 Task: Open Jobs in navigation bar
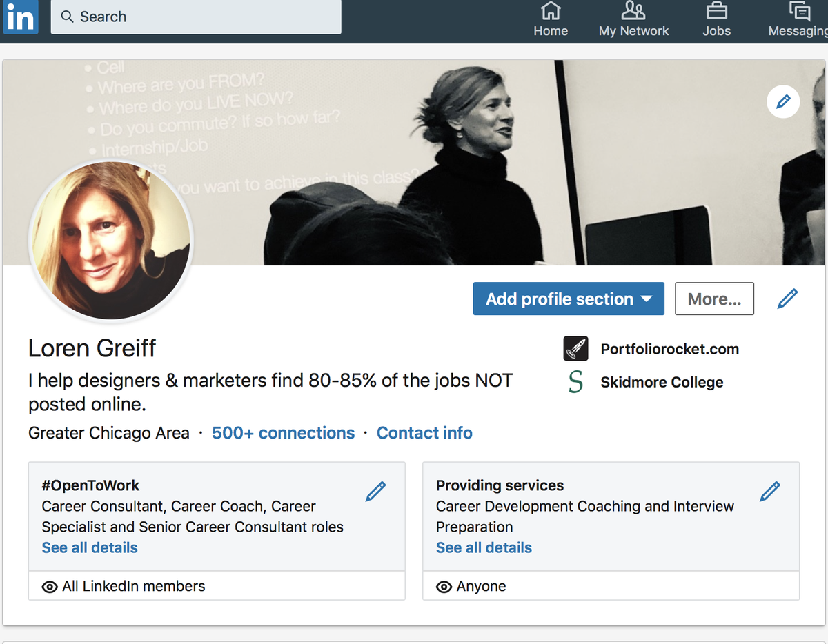pos(716,19)
